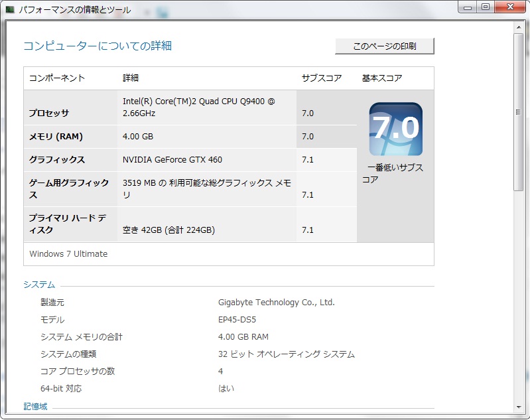This screenshot has height=420, width=530.
Task: Click the 7.0 base score Windows badge
Action: pyautogui.click(x=396, y=129)
